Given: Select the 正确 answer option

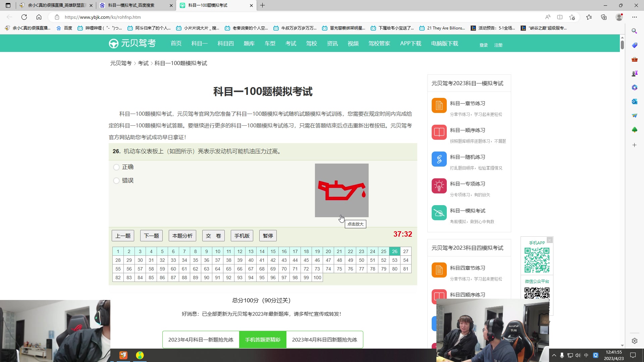Looking at the screenshot, I should pos(116,167).
